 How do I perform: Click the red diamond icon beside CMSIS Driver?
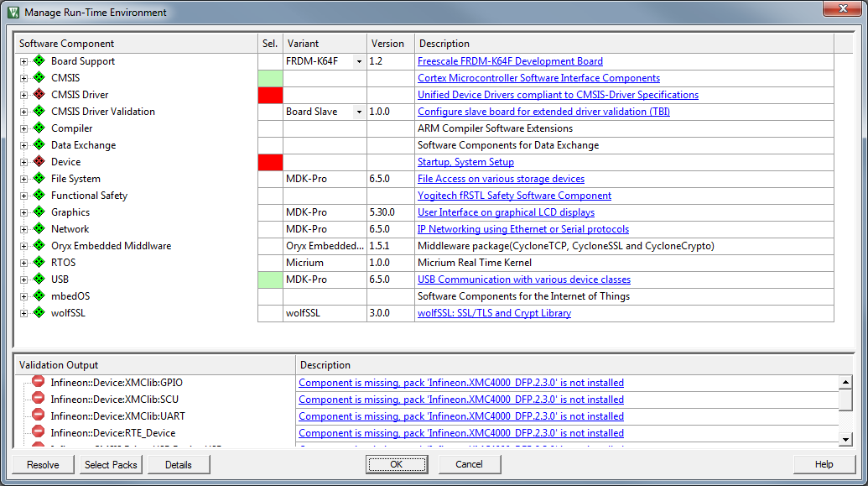coord(39,95)
